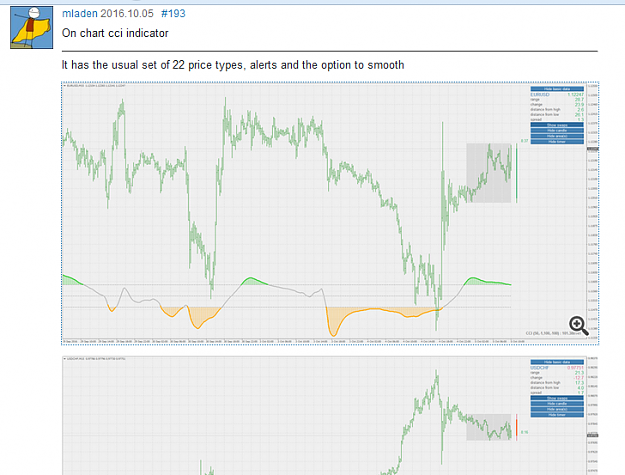The image size is (625, 475).
Task: Open mladen's avatar picture
Action: pyautogui.click(x=31, y=27)
